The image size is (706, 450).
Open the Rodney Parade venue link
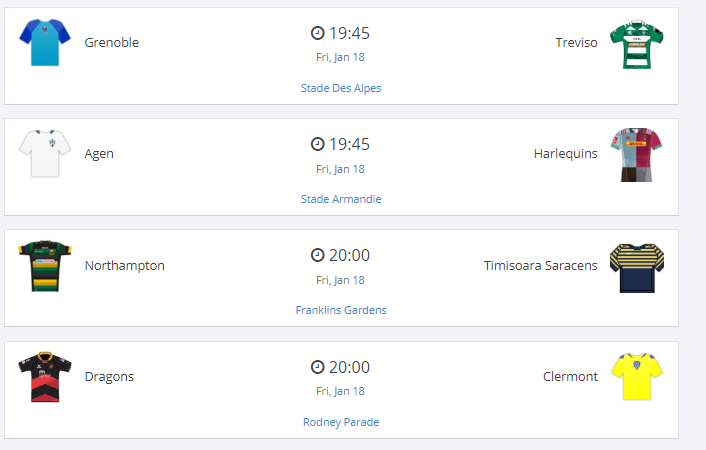pos(341,422)
